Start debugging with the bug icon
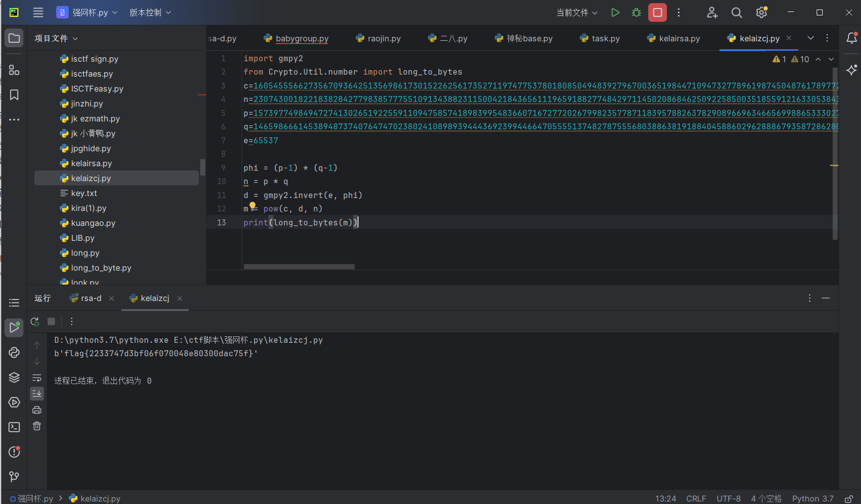Viewport: 861px width, 504px height. tap(636, 12)
